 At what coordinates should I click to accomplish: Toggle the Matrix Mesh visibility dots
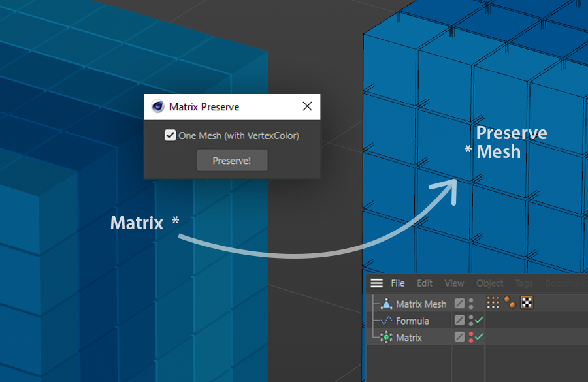click(x=471, y=303)
